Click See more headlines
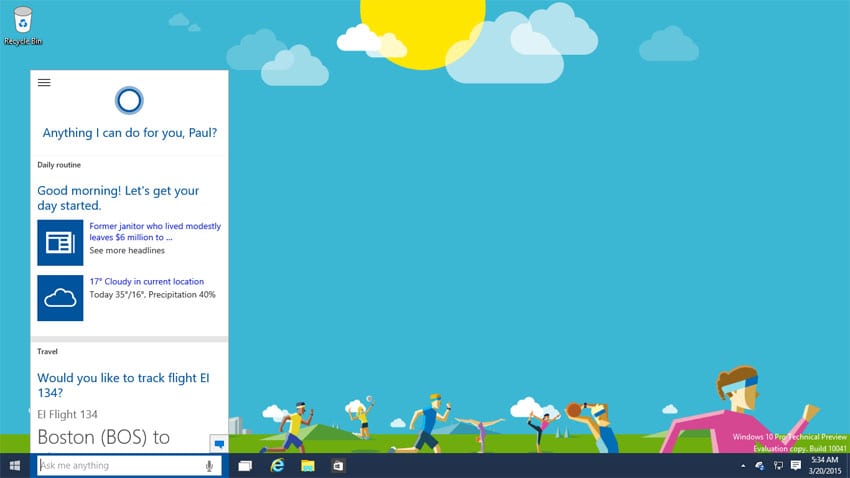The height and width of the screenshot is (478, 850). tap(127, 250)
